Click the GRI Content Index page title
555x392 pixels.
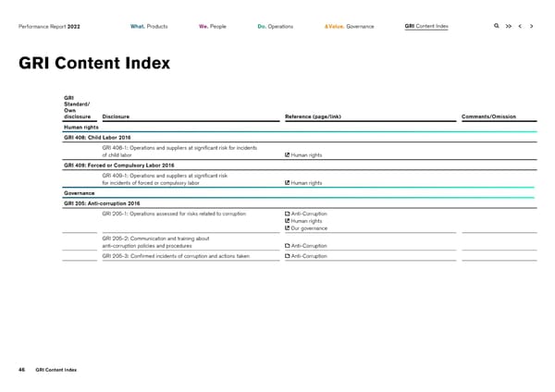[x=94, y=63]
